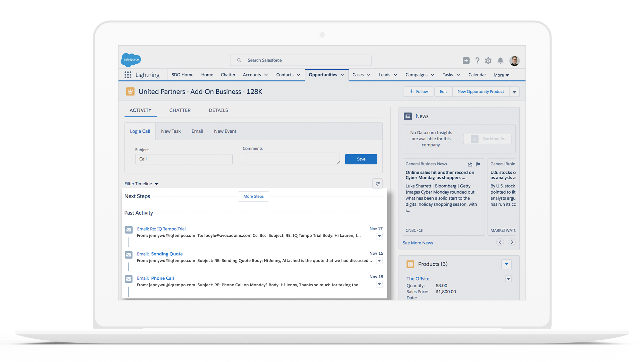644x362 pixels.
Task: Click the next news carousel arrow
Action: pyautogui.click(x=512, y=242)
